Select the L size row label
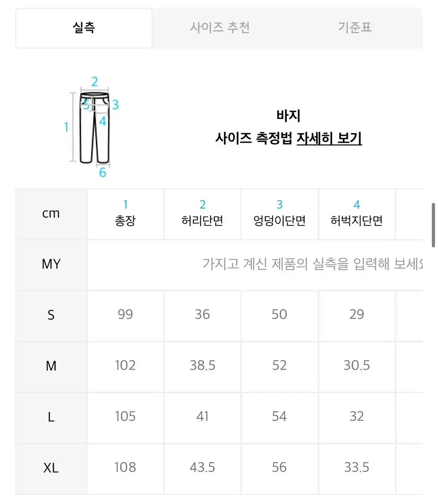This screenshot has width=438, height=504. 51,417
